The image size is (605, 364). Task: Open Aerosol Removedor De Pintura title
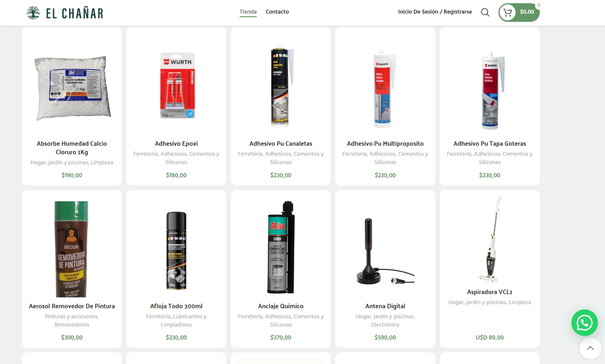click(72, 306)
